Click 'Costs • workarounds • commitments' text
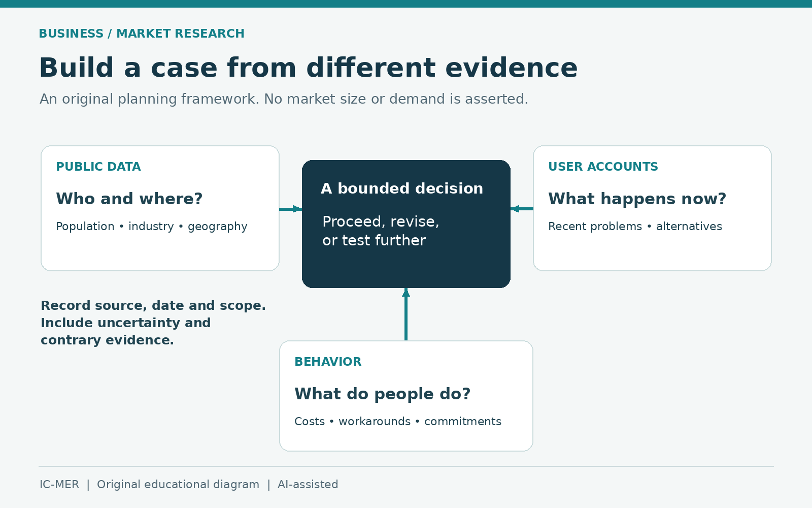 (398, 422)
